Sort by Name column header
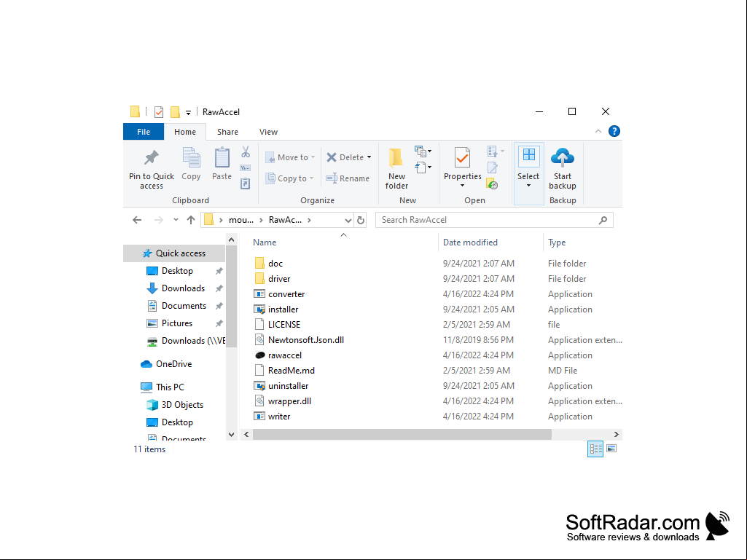This screenshot has width=747, height=560. click(x=265, y=242)
